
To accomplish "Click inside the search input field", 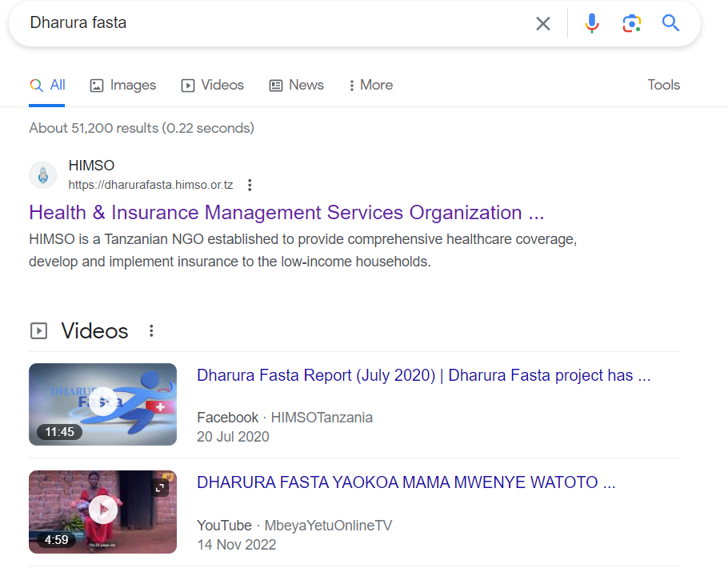I will (240, 23).
